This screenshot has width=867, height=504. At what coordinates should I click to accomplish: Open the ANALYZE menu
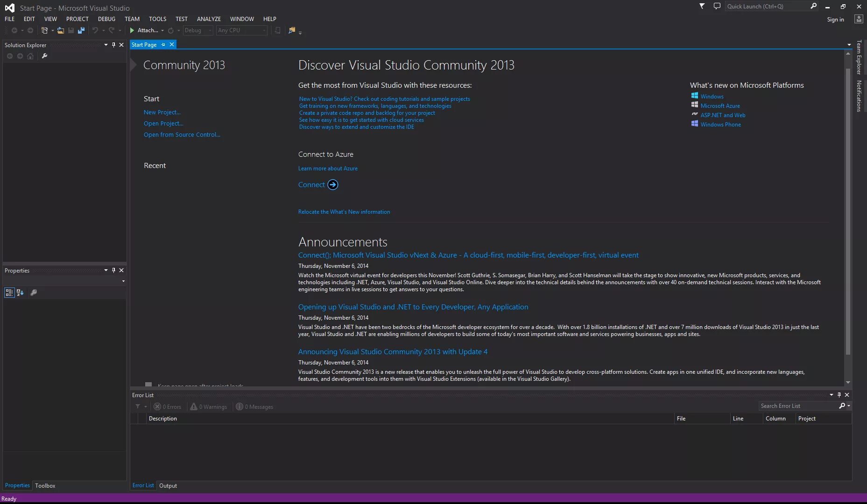(209, 19)
